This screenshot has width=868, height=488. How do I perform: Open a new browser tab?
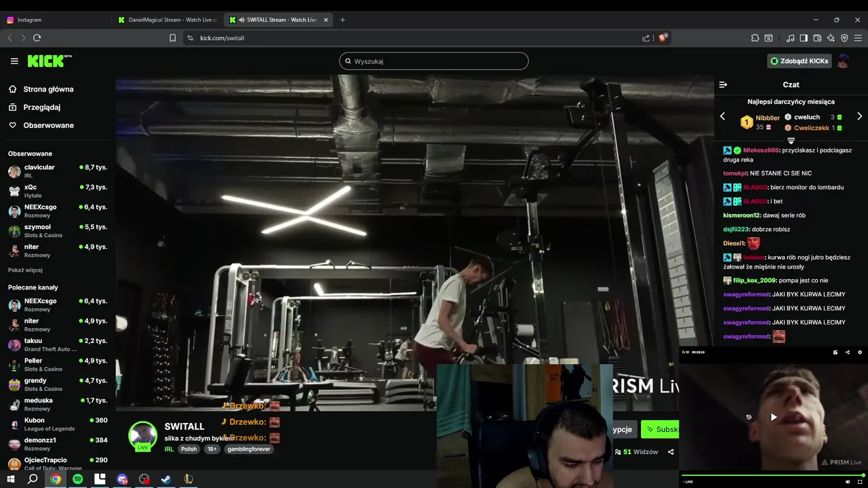click(x=342, y=20)
